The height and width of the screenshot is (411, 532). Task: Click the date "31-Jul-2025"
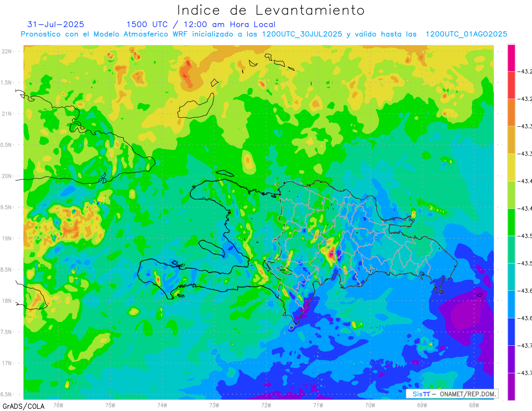(55, 24)
